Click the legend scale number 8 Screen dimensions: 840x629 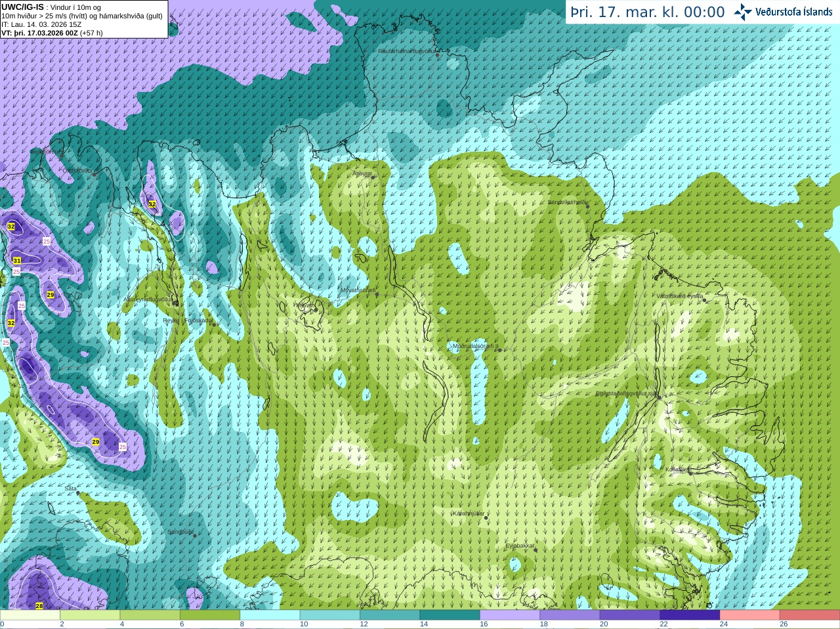(x=242, y=624)
